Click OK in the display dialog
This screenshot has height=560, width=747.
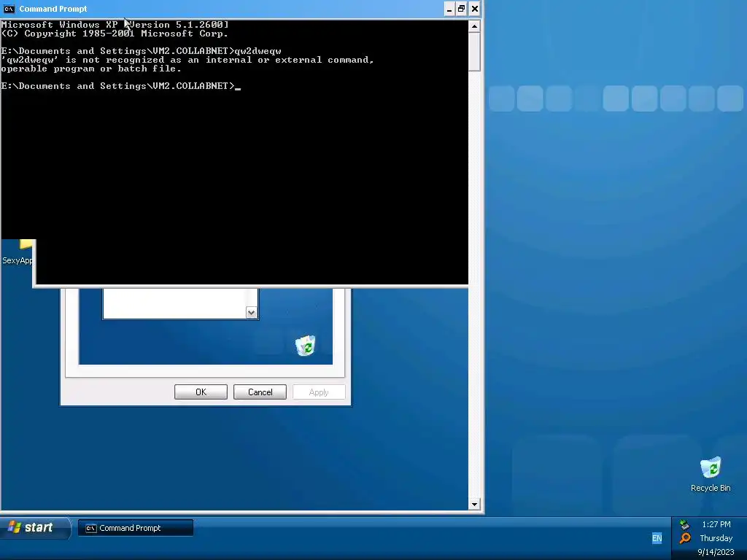201,392
